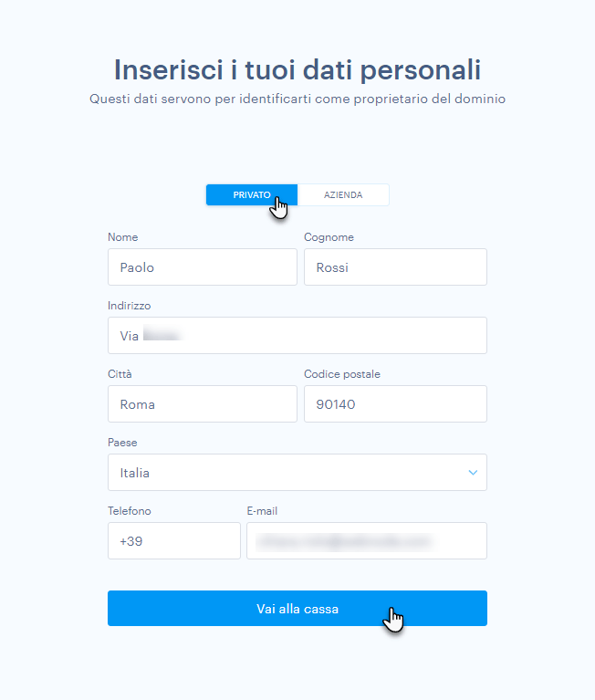Click the Nome field containing Paolo
The height and width of the screenshot is (700, 595).
click(x=203, y=267)
